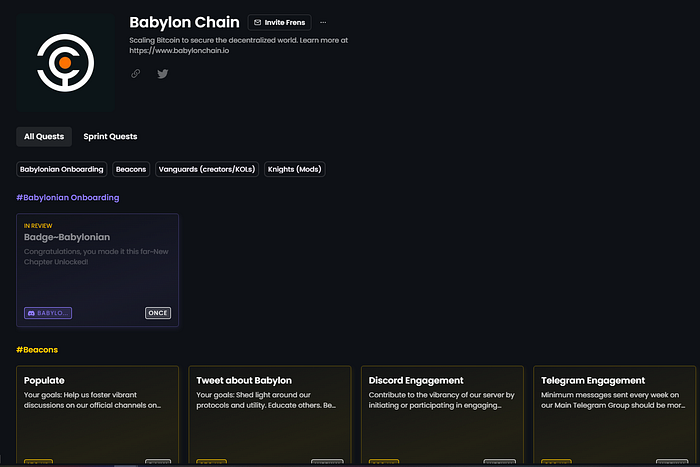Click the https://www.babylonchain.io URL text

point(179,50)
